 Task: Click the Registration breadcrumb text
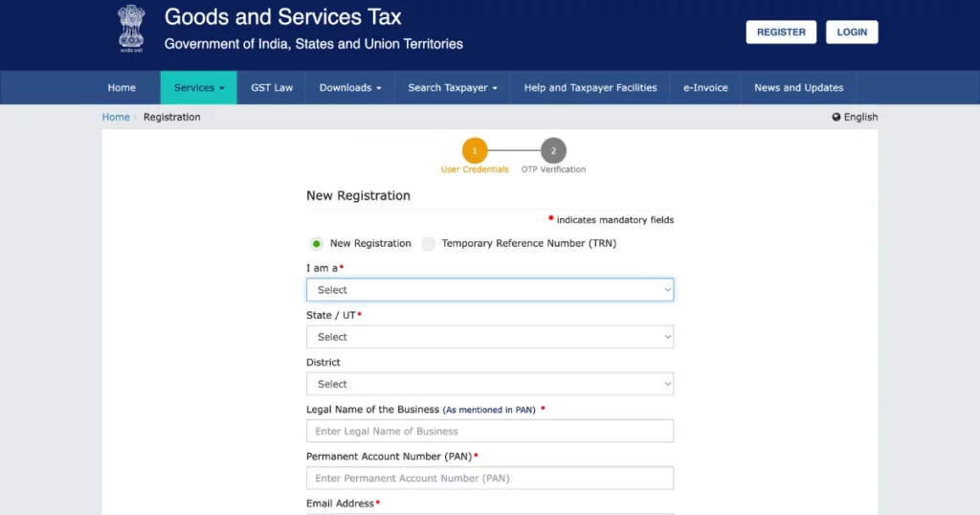point(172,117)
